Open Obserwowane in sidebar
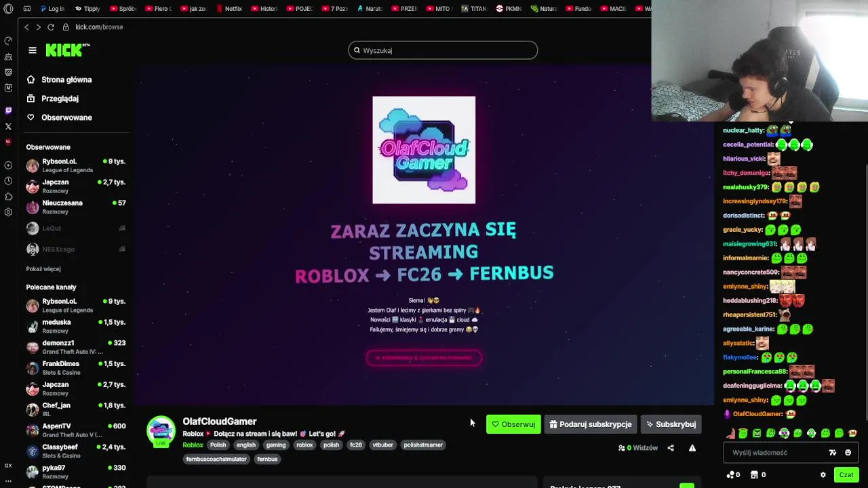Image resolution: width=868 pixels, height=488 pixels. pyautogui.click(x=66, y=117)
